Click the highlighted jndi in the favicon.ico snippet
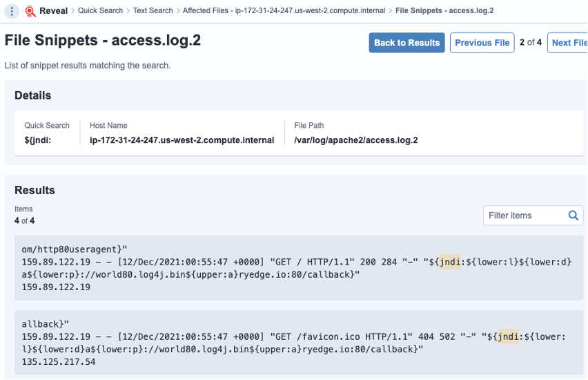The width and height of the screenshot is (588, 380). [508, 337]
